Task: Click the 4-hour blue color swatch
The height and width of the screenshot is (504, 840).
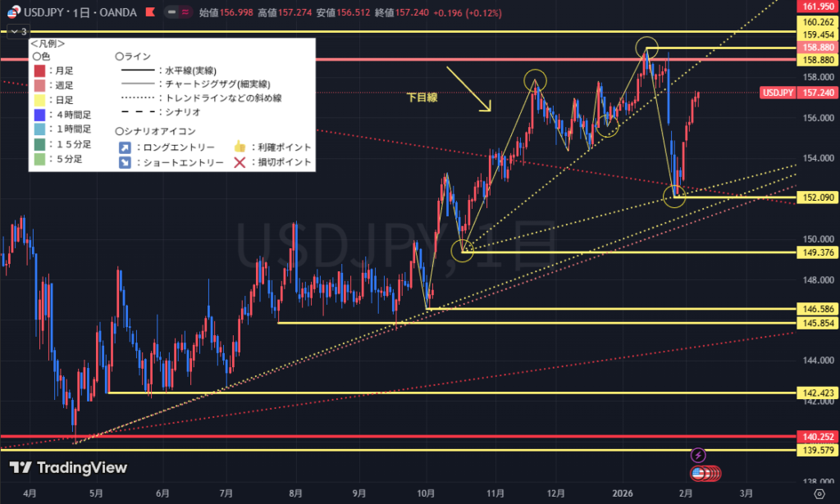Action: (x=38, y=115)
